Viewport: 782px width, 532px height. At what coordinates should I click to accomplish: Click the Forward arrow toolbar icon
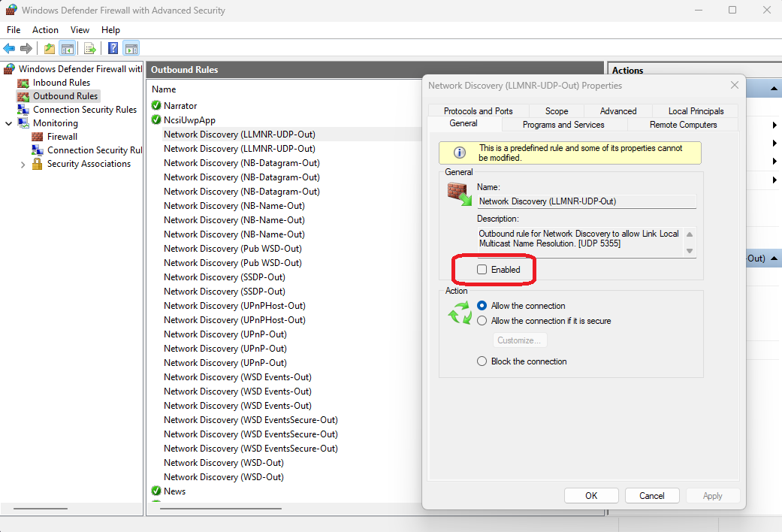coord(26,48)
